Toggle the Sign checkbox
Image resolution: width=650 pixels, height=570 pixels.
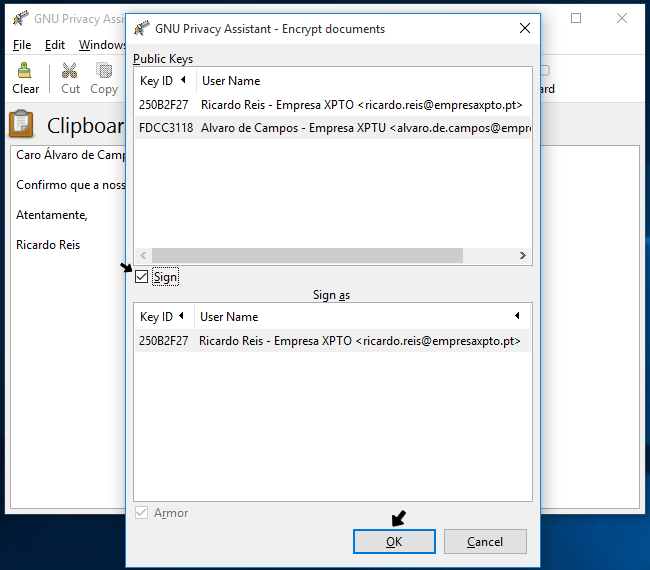[141, 277]
